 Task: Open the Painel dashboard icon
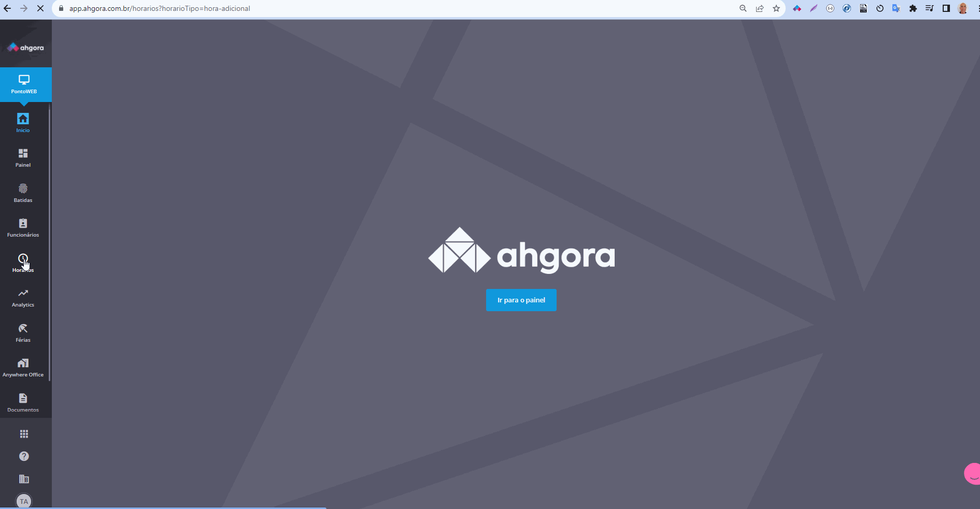23,158
